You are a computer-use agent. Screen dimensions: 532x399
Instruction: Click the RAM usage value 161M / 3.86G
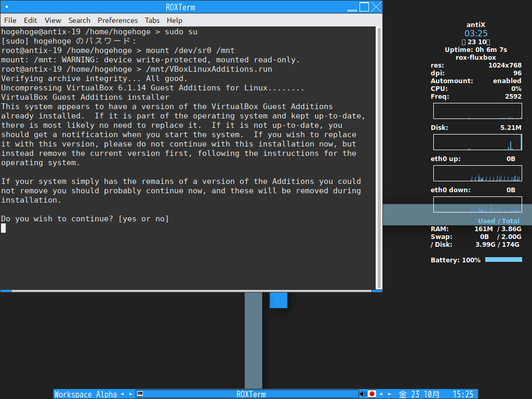[x=498, y=229]
